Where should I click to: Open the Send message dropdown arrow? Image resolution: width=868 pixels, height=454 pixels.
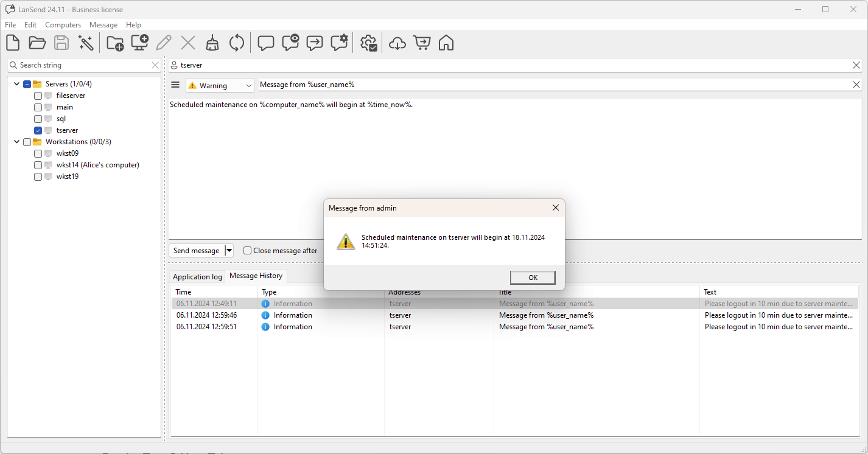point(229,250)
